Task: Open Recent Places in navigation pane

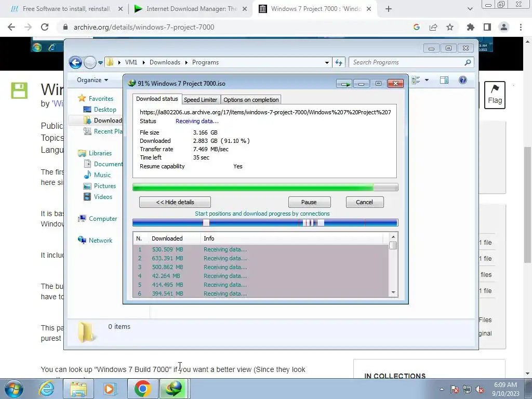Action: pos(103,131)
